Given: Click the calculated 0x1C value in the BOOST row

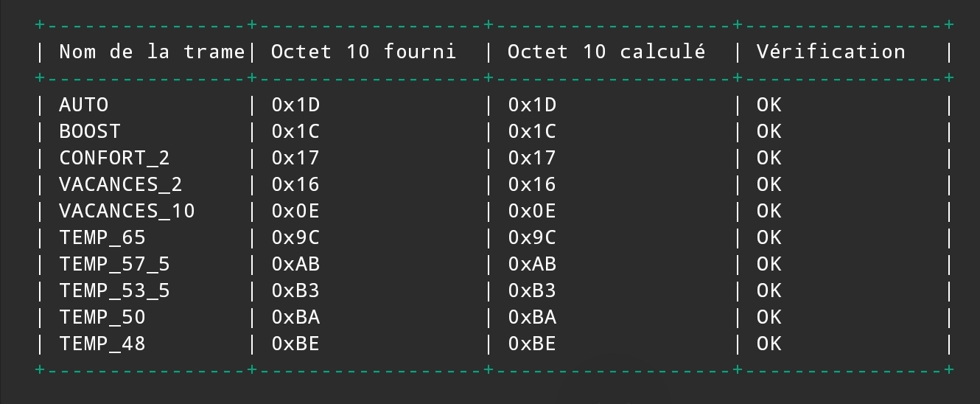Looking at the screenshot, I should pyautogui.click(x=532, y=131).
